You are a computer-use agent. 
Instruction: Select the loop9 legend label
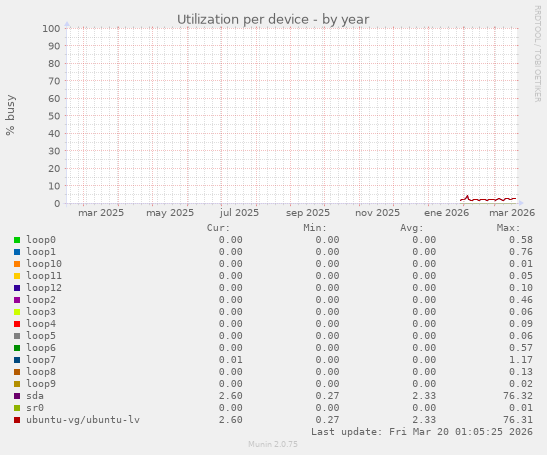click(41, 383)
